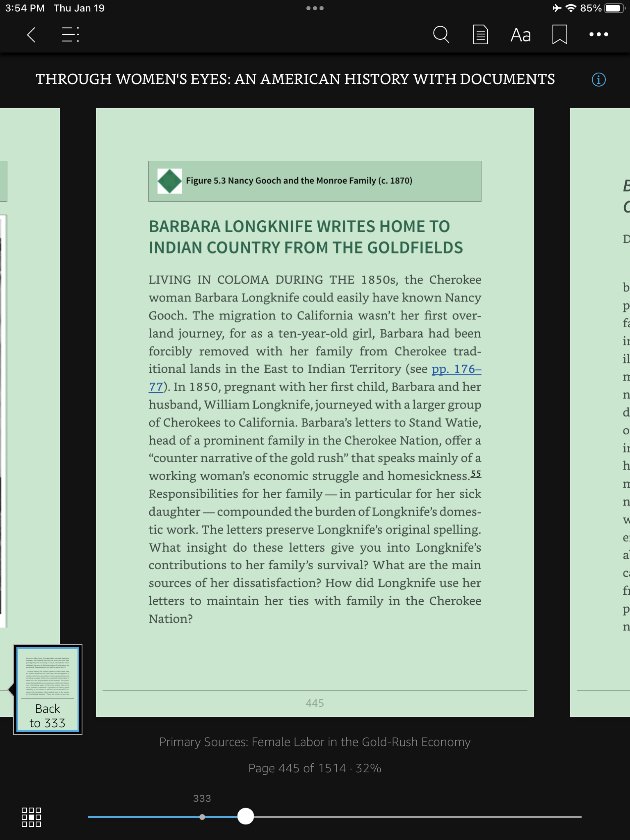Click the reading progress slider handle
Image resolution: width=630 pixels, height=840 pixels.
point(246,816)
